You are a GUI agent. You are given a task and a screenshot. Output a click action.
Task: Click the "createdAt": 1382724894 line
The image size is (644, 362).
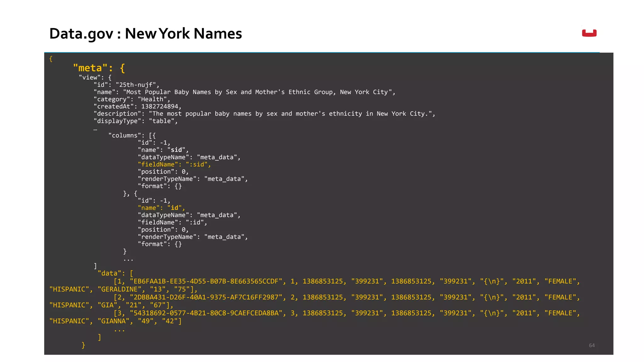137,107
